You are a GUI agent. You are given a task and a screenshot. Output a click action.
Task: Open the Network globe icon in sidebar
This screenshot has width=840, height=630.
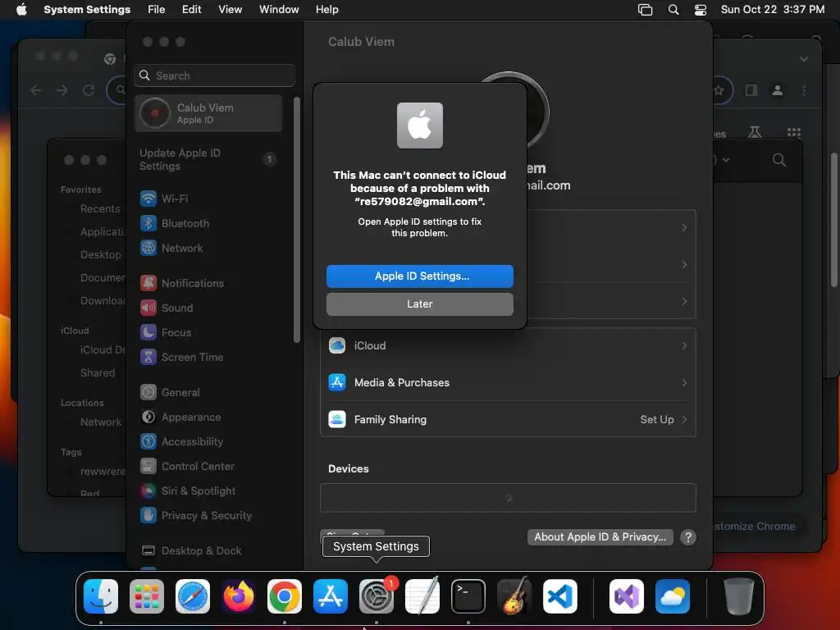coord(148,248)
